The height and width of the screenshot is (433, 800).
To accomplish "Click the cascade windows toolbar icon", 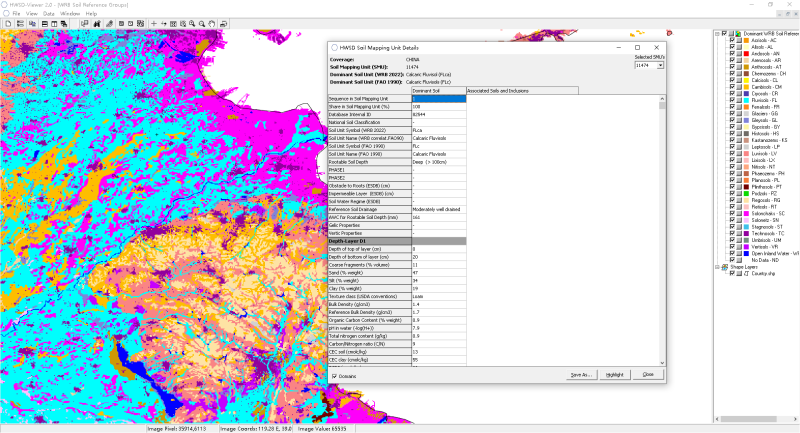I will click(63, 24).
